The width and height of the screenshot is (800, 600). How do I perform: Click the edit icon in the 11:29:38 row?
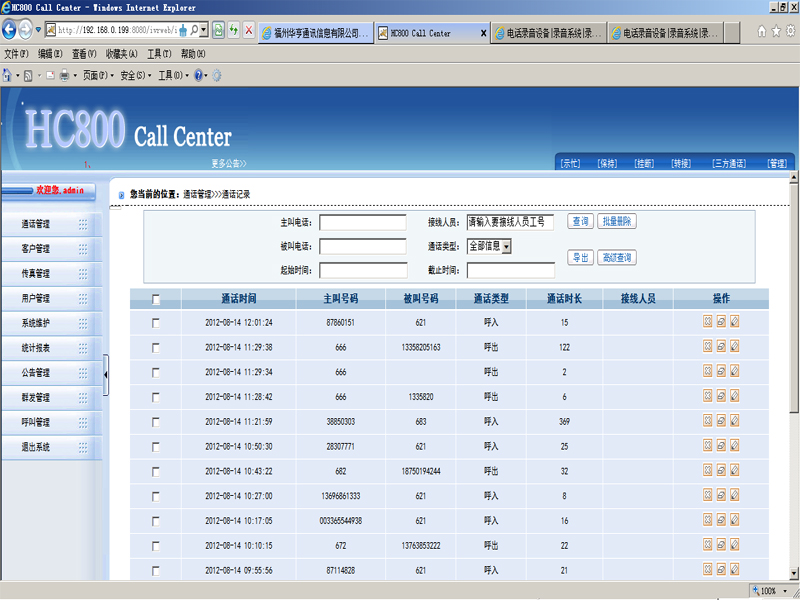[x=734, y=347]
